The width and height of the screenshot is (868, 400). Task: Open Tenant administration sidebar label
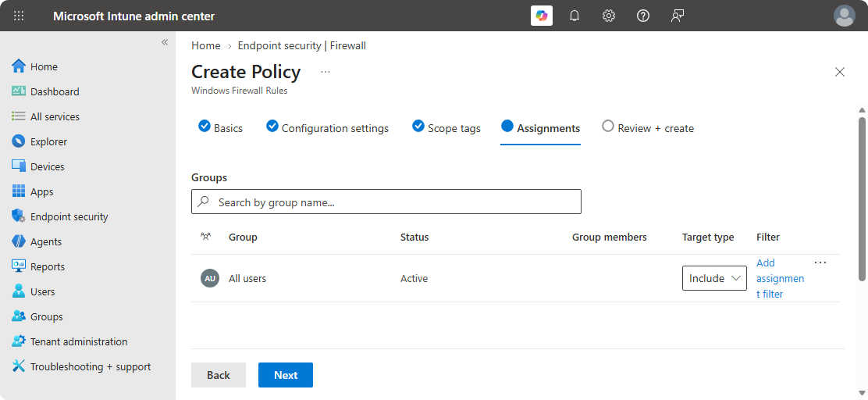tap(79, 341)
